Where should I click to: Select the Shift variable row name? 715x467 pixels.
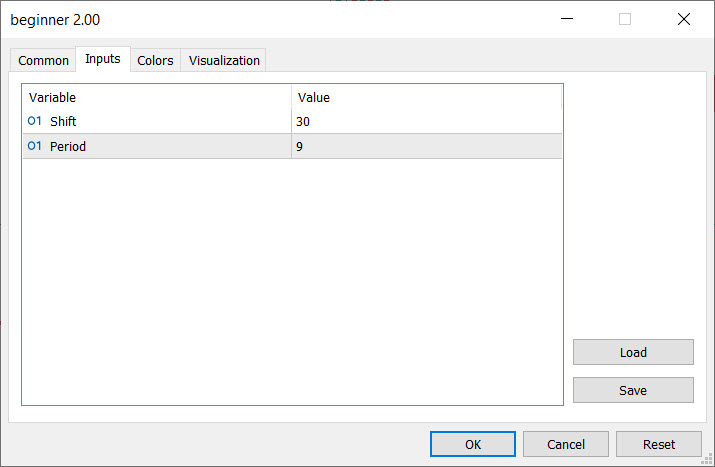[64, 121]
